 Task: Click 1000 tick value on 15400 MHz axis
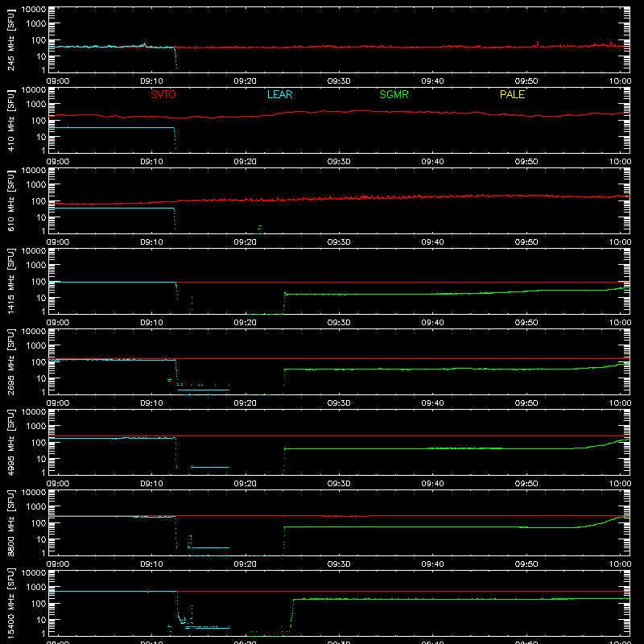click(x=36, y=588)
